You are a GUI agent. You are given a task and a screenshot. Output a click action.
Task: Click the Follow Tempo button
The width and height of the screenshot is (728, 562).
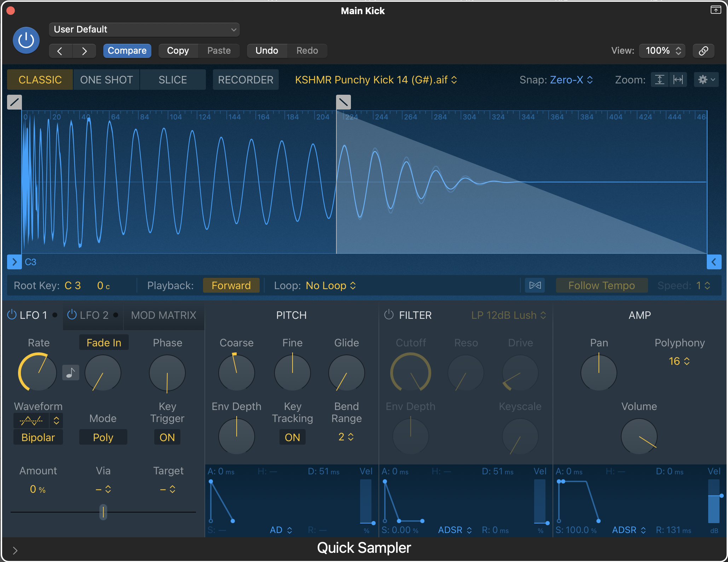(601, 285)
